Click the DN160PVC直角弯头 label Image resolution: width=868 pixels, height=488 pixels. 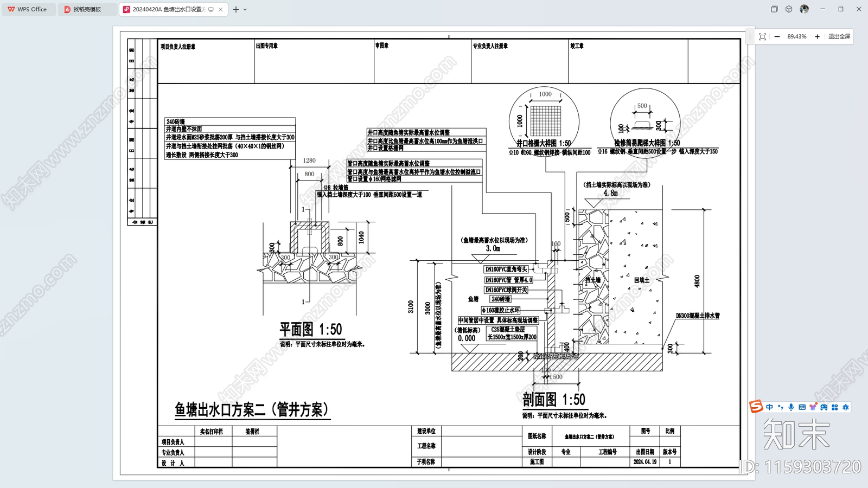coord(506,269)
